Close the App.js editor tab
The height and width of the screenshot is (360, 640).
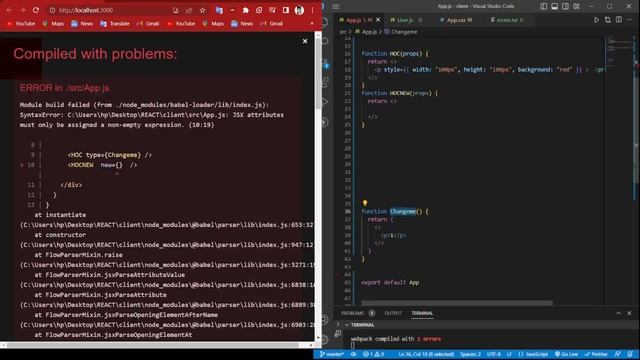point(378,20)
